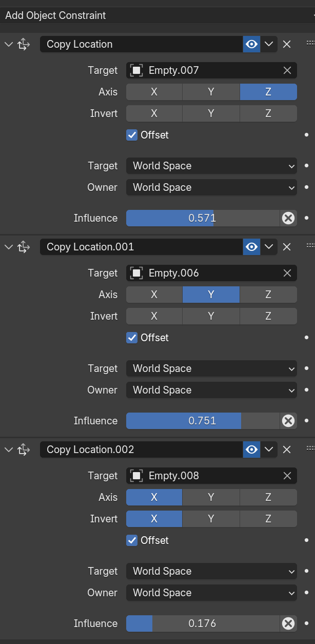
Task: Open Target space dropdown of Copy Location.002
Action: 211,571
